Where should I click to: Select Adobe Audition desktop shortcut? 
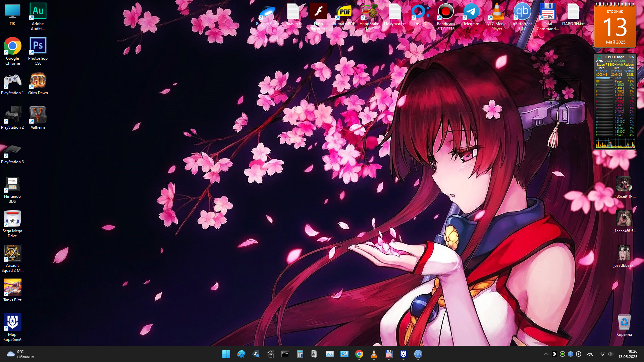point(38,17)
